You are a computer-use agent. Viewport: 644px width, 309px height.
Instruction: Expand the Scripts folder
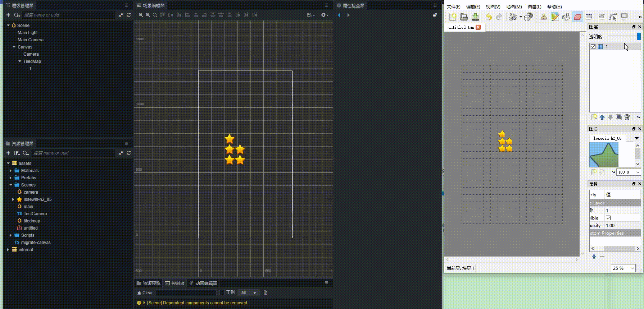pyautogui.click(x=10, y=235)
